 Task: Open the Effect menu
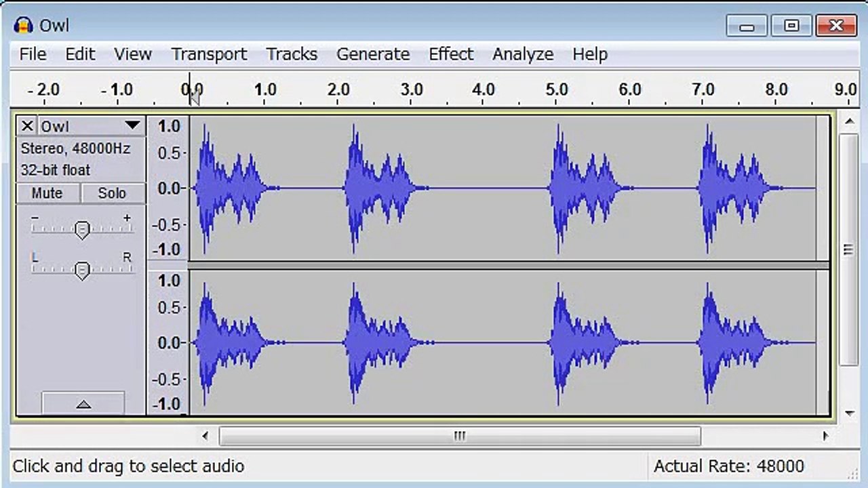(451, 54)
